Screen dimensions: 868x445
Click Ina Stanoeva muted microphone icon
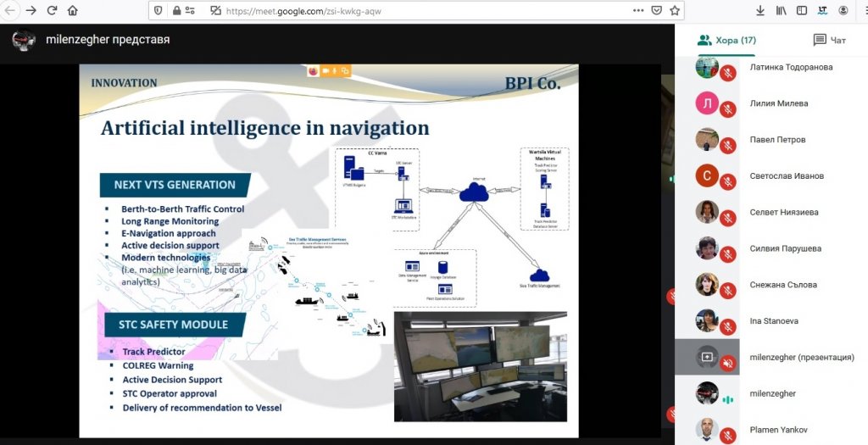[x=728, y=326]
